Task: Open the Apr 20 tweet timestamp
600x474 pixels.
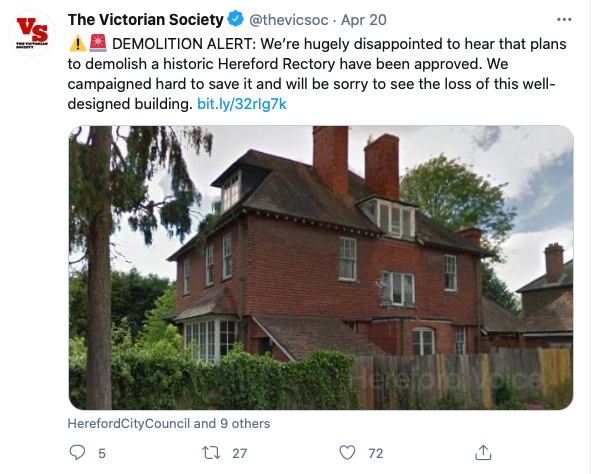Action: 364,20
